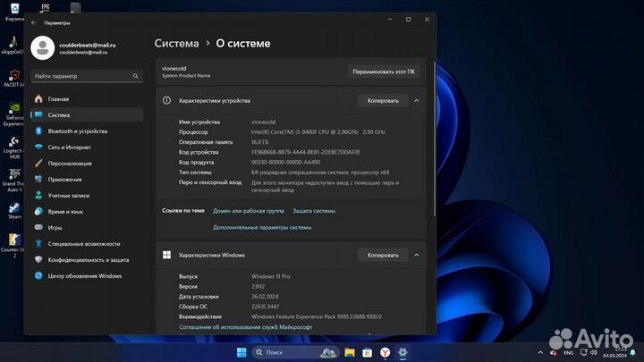The width and height of the screenshot is (644, 362).
Task: Open Logitech G HUB desktop shortcut
Action: tap(14, 147)
